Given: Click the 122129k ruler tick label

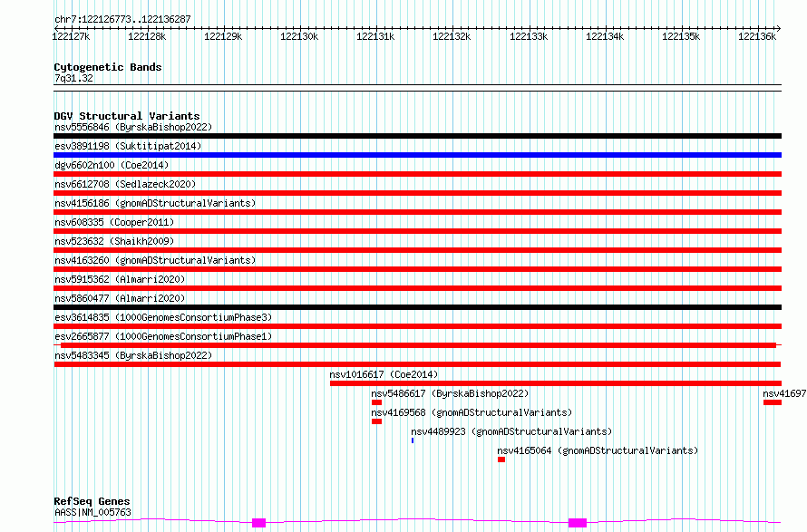Looking at the screenshot, I should (x=223, y=36).
